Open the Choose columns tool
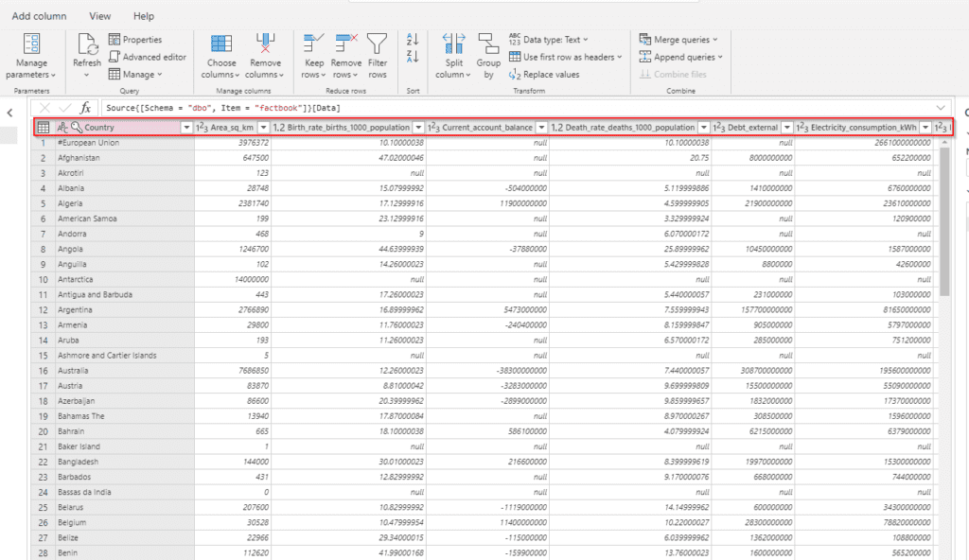The width and height of the screenshot is (969, 560). [x=221, y=44]
